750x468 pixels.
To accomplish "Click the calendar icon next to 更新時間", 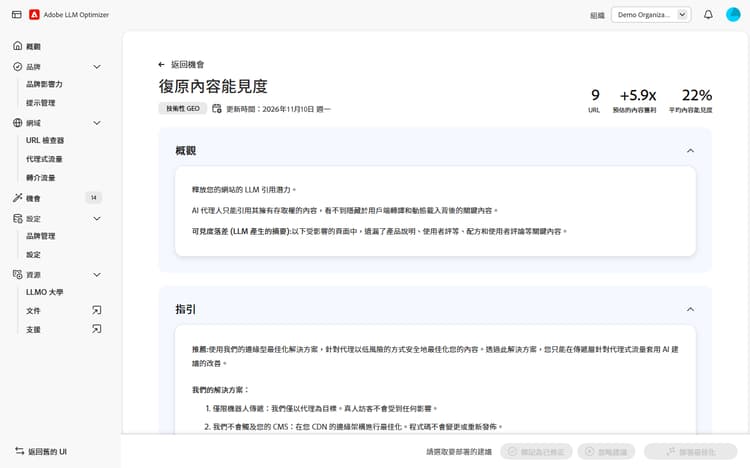I will [217, 109].
